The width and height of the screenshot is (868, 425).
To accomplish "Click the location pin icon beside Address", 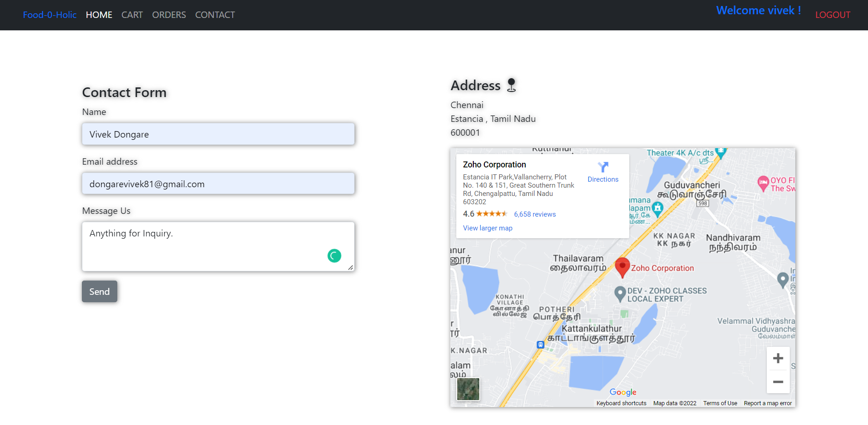I will (512, 85).
